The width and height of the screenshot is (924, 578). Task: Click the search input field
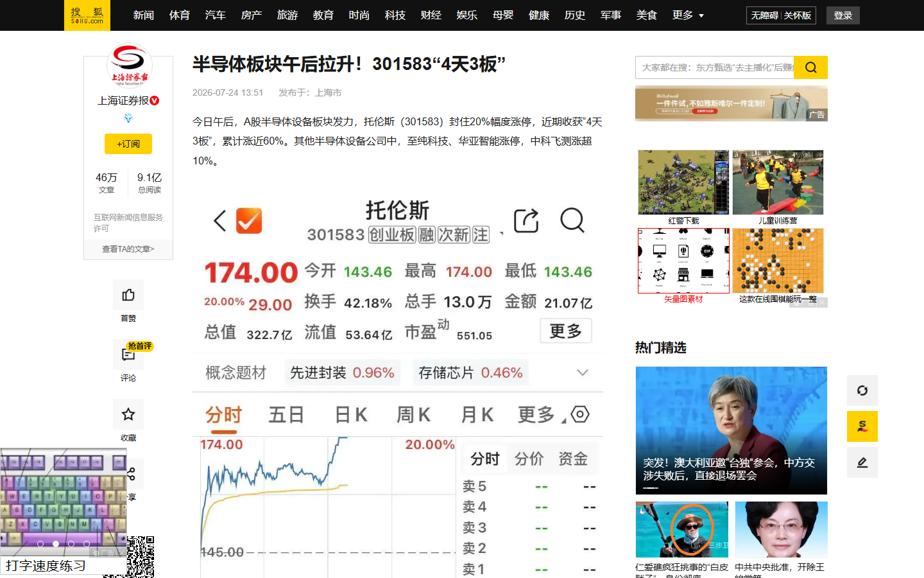point(715,67)
